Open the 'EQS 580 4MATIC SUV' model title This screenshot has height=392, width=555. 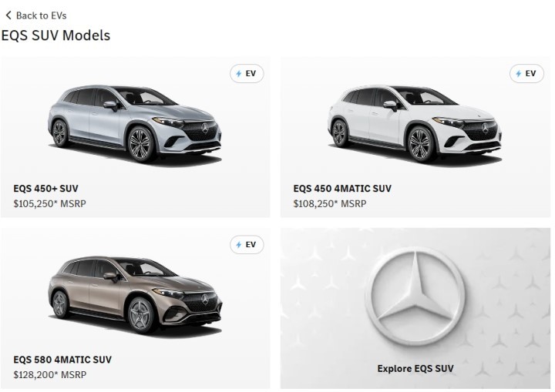(62, 360)
